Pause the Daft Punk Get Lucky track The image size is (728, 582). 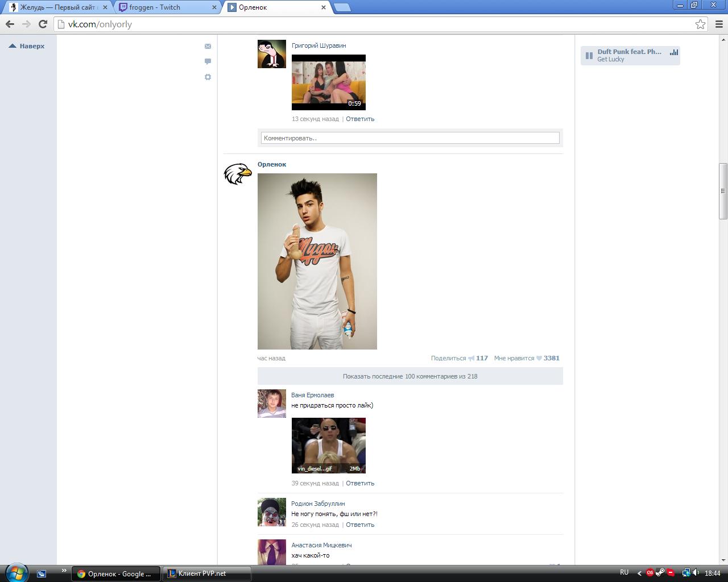[x=589, y=56]
